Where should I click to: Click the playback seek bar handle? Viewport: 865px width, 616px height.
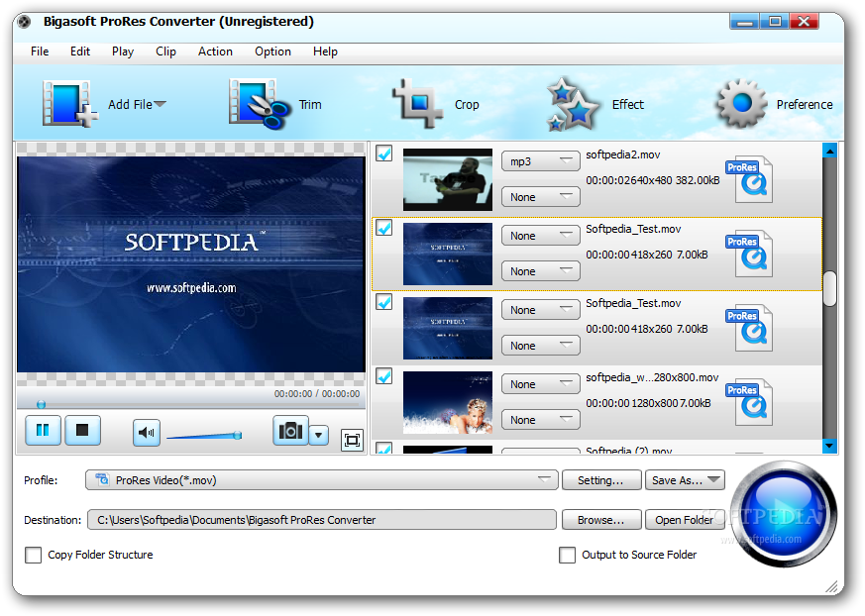tap(41, 404)
